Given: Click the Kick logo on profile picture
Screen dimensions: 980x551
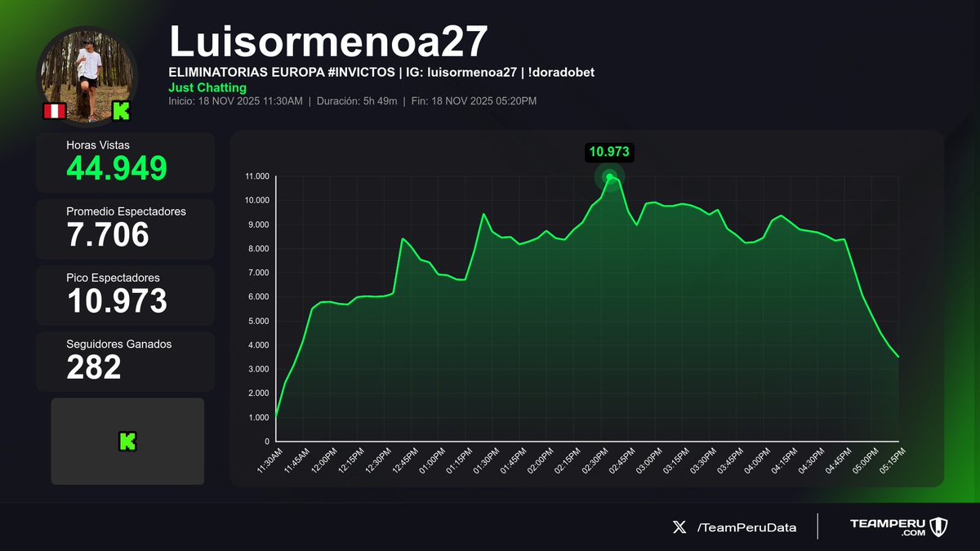Looking at the screenshot, I should click(122, 112).
